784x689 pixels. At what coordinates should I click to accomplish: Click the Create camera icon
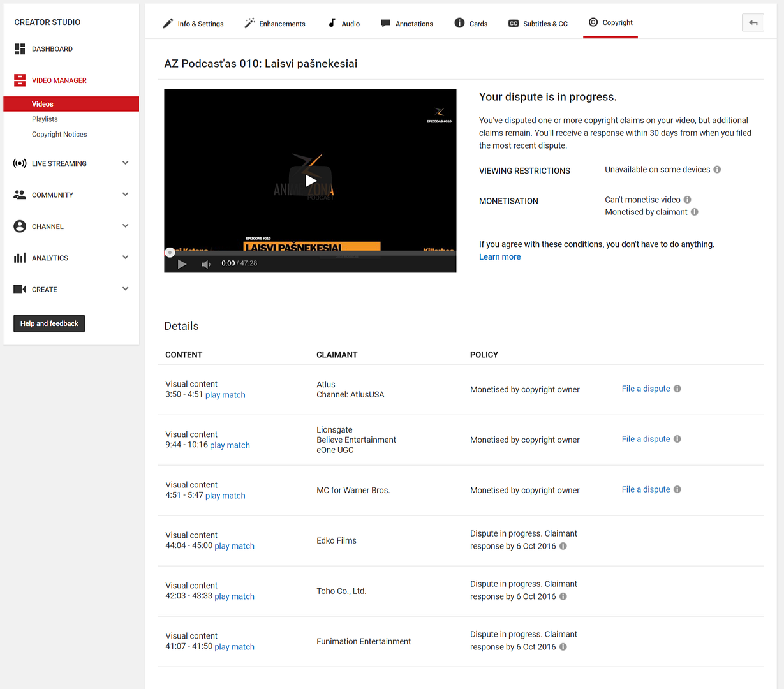click(20, 290)
